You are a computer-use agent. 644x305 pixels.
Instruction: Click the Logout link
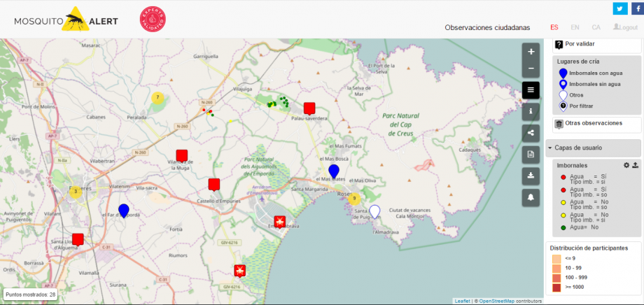pos(625,28)
